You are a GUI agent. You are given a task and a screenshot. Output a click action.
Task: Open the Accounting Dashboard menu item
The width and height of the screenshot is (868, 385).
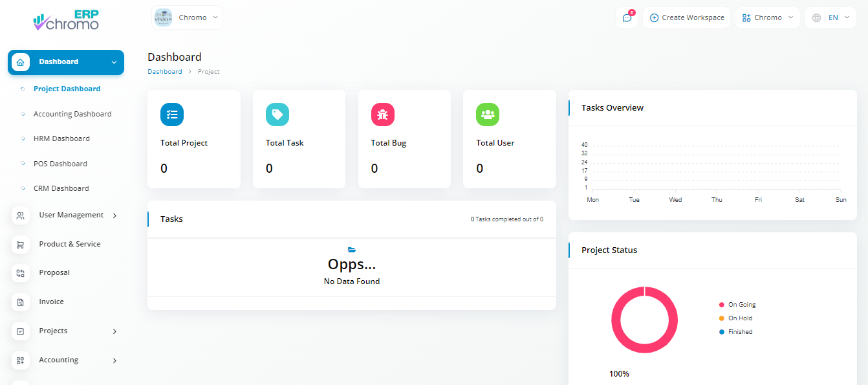[72, 114]
